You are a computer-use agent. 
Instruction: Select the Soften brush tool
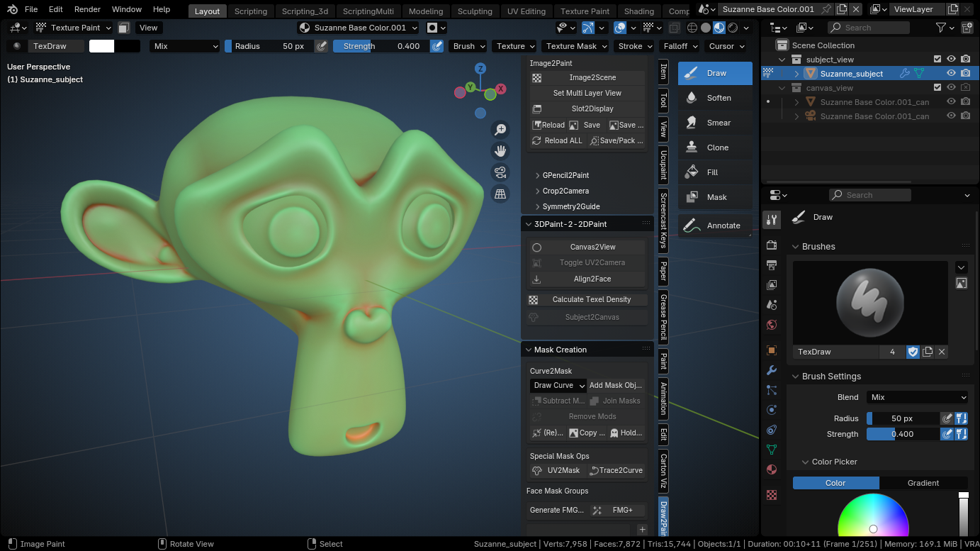pos(714,97)
